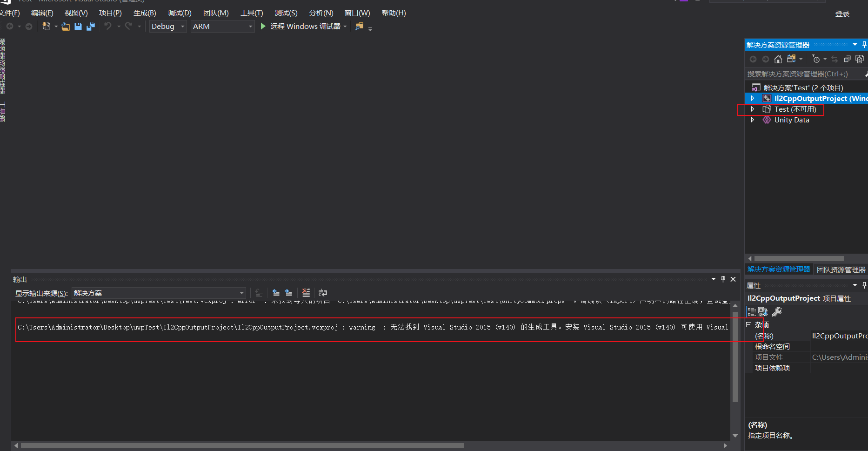Viewport: 868px width, 451px height.
Task: Click the save all double-disk icon
Action: click(91, 27)
